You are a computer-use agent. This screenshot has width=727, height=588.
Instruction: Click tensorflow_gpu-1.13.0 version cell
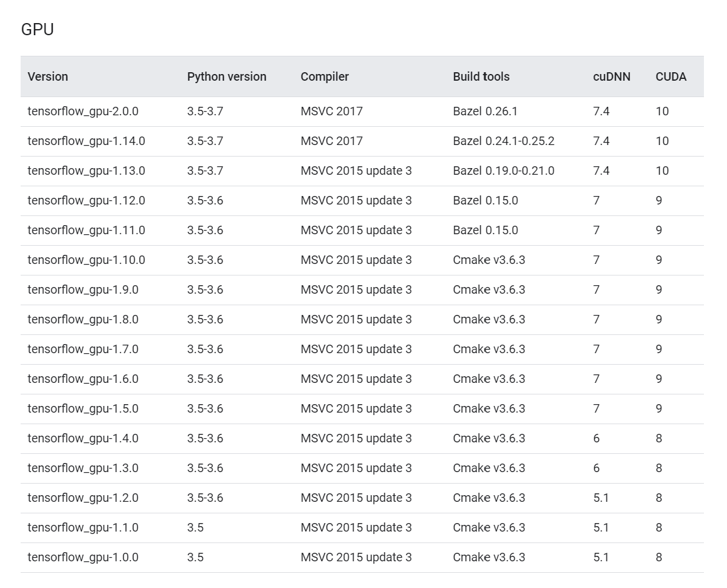pos(86,171)
